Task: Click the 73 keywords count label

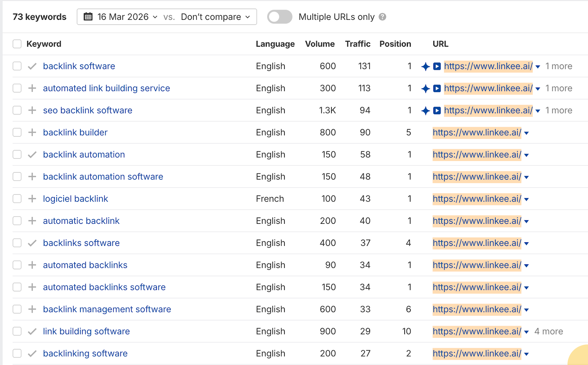Action: (x=40, y=17)
